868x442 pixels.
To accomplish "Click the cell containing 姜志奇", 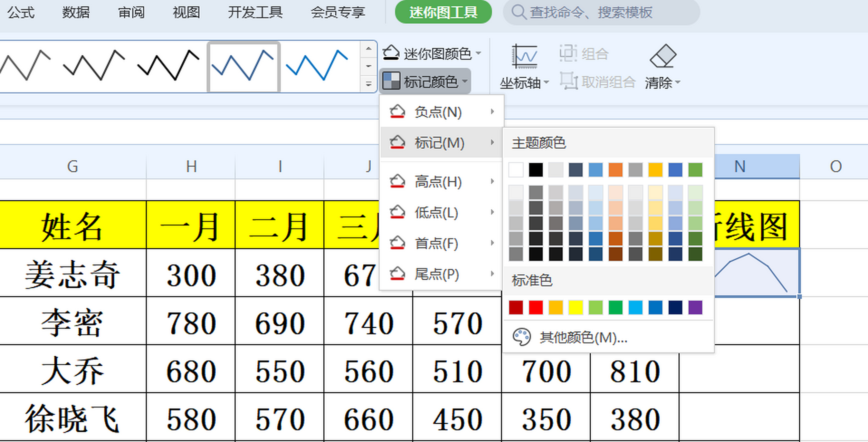I will 73,273.
